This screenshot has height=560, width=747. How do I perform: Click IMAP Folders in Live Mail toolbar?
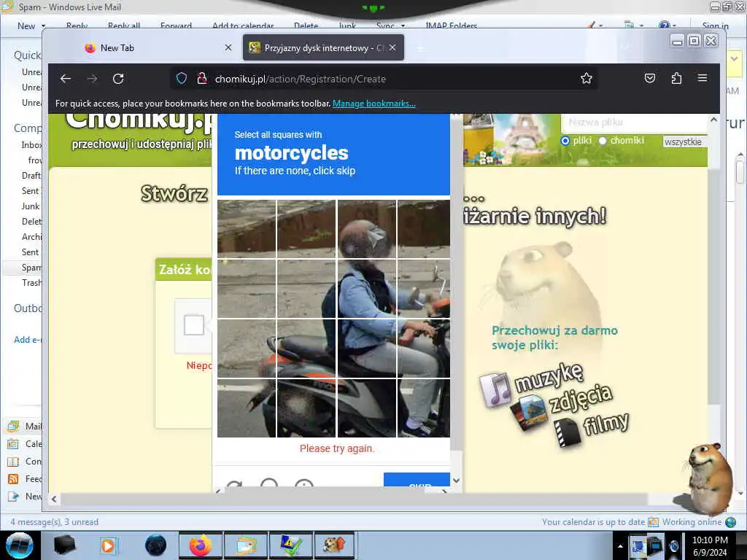point(451,26)
